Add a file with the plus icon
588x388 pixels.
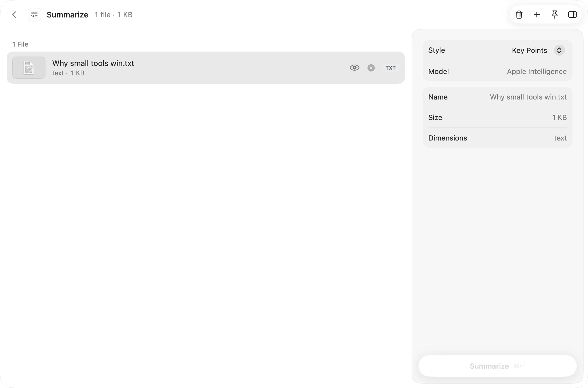click(537, 15)
